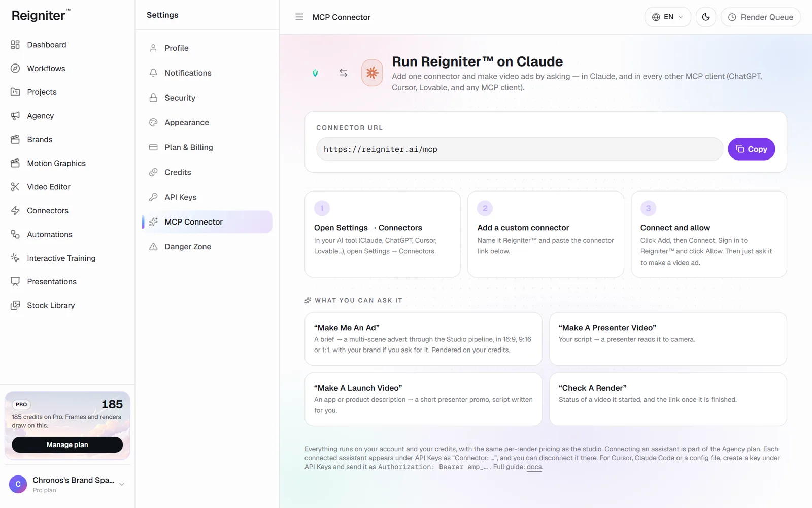Screen dimensions: 812x508
Task: Select the Credits settings item
Action: click(207, 172)
